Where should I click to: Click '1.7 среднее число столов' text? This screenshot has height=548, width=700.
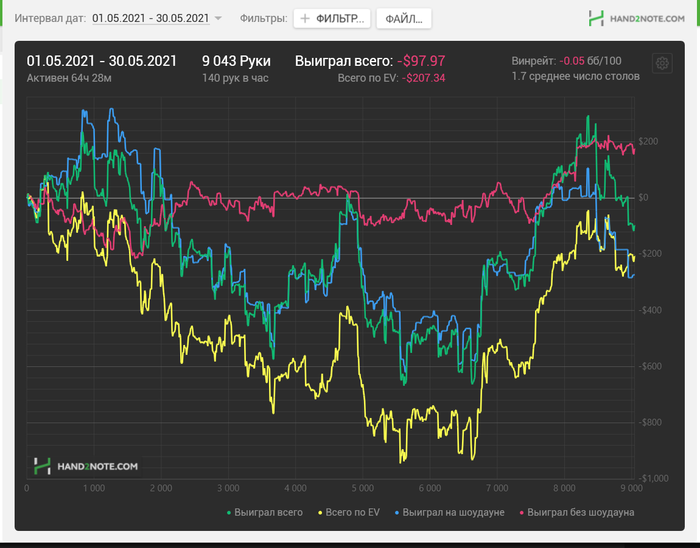(x=575, y=76)
